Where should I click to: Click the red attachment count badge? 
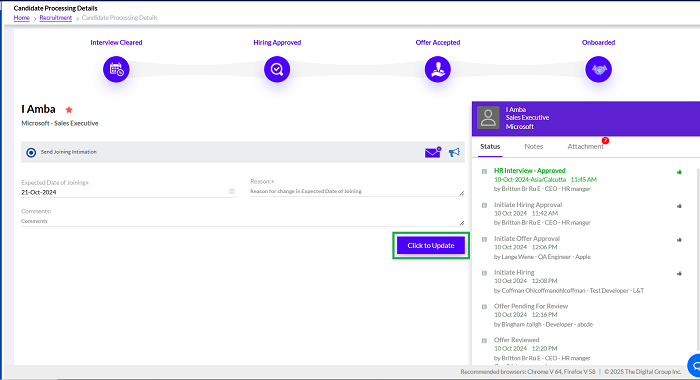pos(605,141)
